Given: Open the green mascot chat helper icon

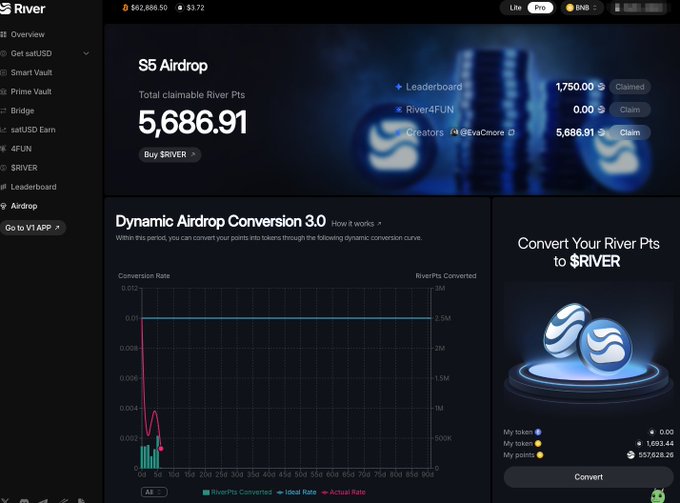Looking at the screenshot, I should [658, 495].
